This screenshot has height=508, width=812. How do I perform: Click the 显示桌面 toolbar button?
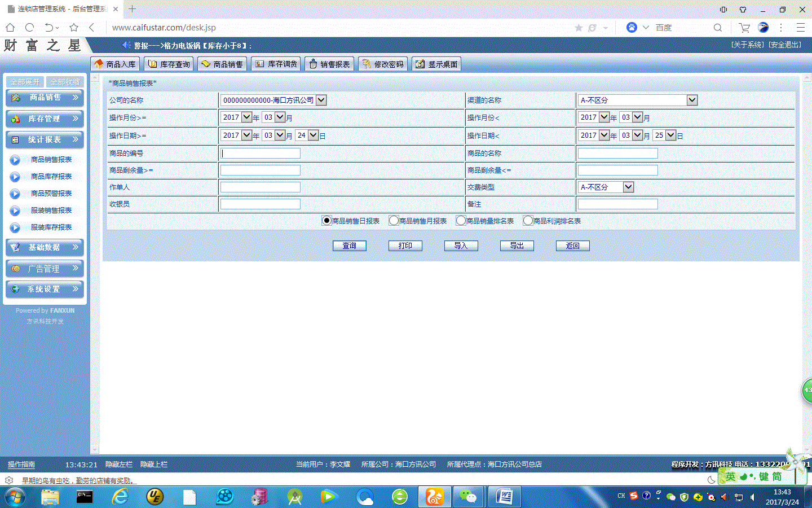tap(436, 64)
